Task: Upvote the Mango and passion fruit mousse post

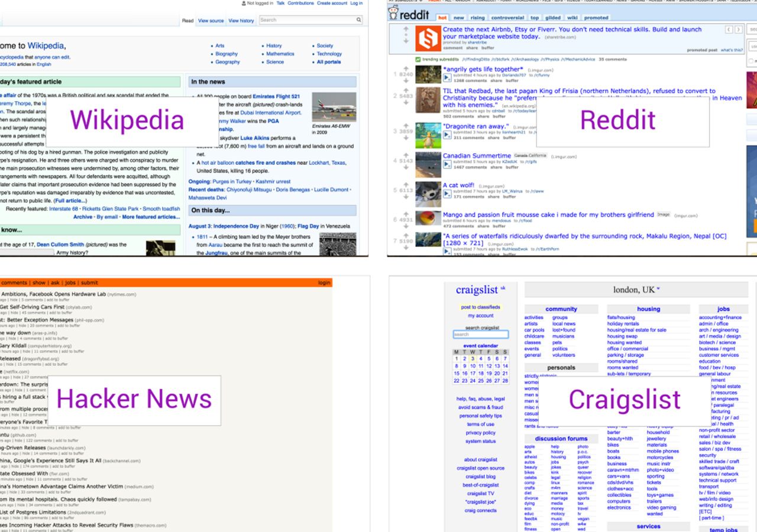Action: (406, 214)
